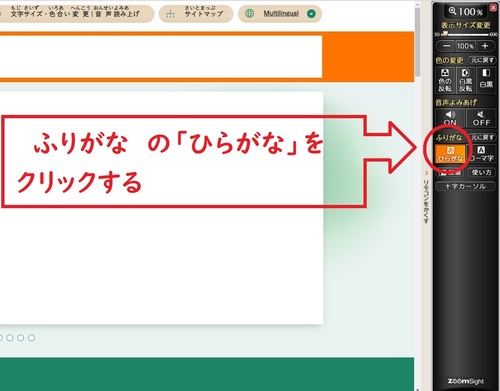This screenshot has height=391, width=500.
Task: Enable ローマ字 romaji furigana
Action: coord(482,154)
